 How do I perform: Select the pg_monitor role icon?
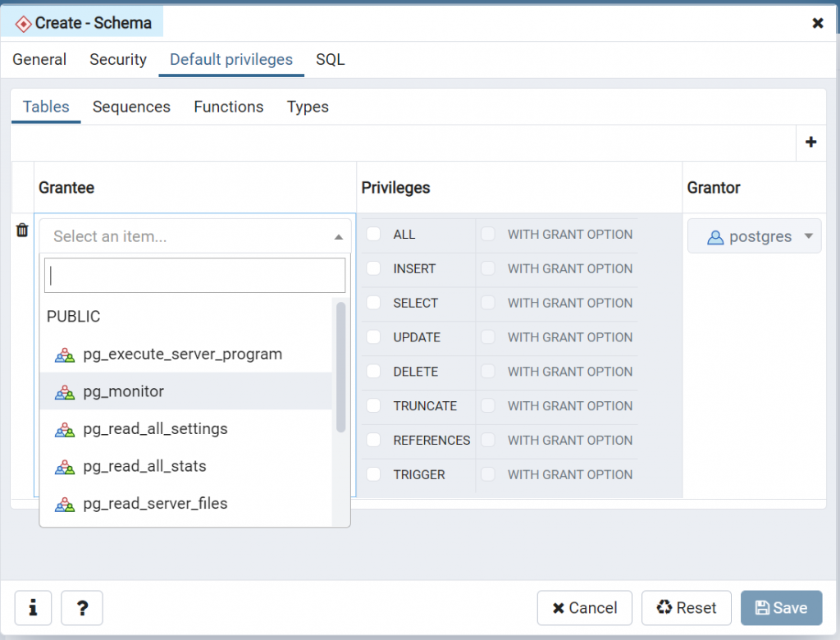pos(65,392)
